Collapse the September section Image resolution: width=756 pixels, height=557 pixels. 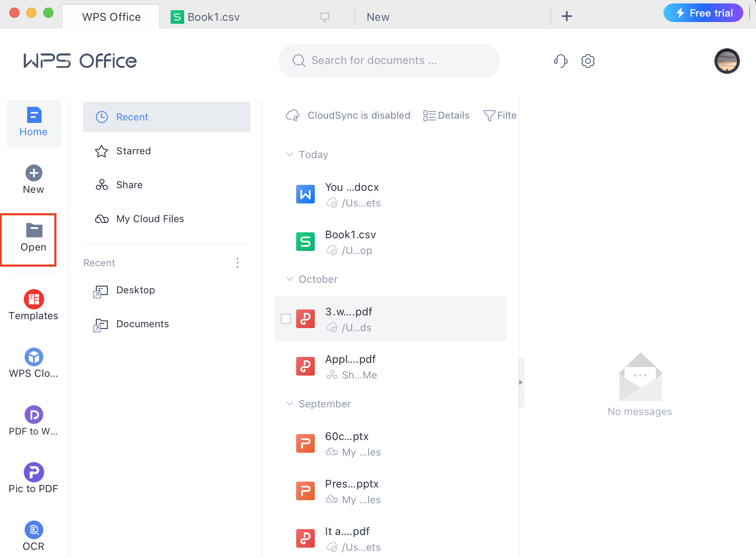coord(290,404)
